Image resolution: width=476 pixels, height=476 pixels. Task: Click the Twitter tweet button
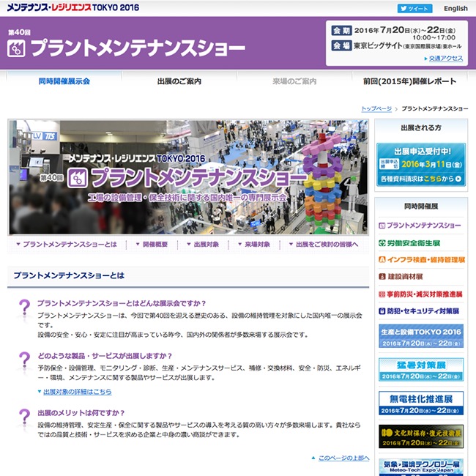[x=414, y=9]
